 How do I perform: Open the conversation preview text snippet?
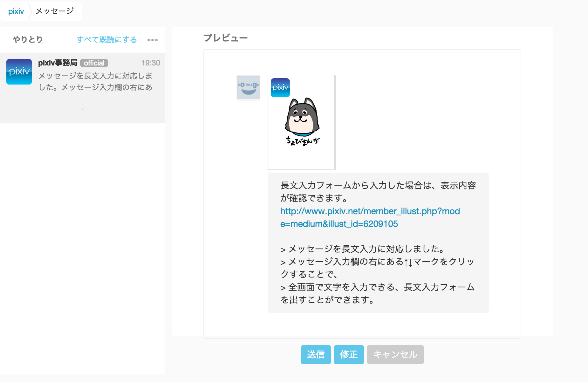(95, 81)
